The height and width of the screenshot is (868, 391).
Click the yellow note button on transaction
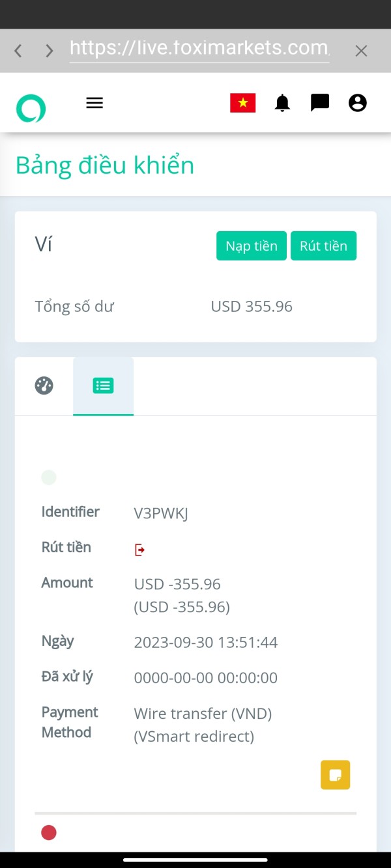335,775
